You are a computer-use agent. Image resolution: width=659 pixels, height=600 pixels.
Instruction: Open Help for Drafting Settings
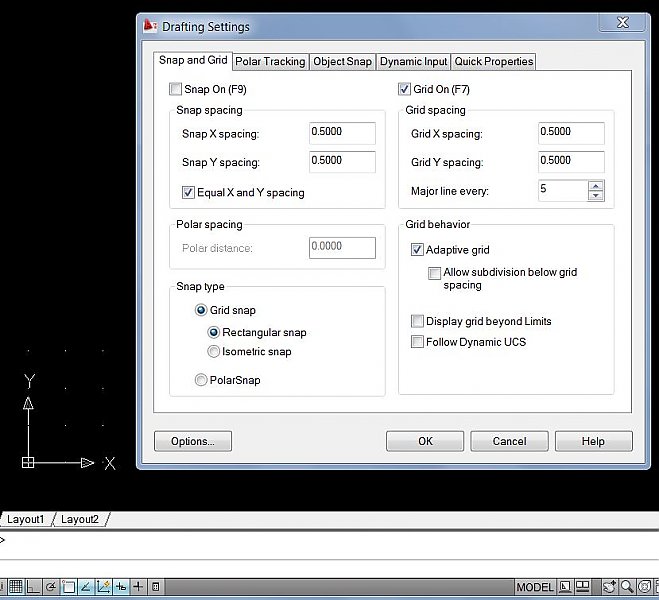click(x=593, y=441)
